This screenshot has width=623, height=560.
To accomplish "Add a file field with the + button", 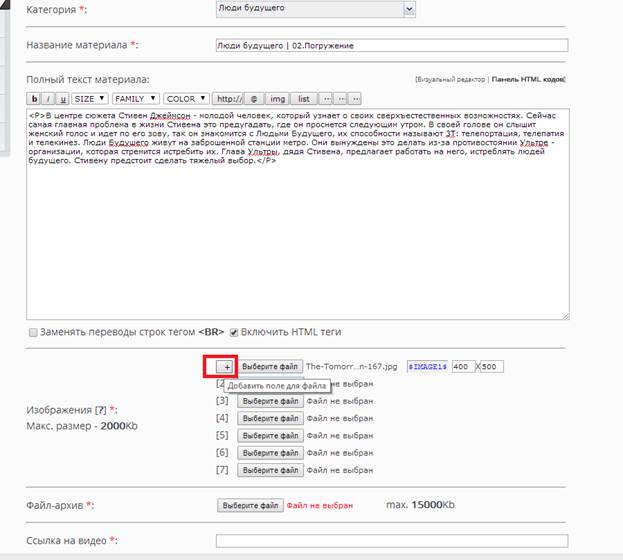I will coord(225,367).
